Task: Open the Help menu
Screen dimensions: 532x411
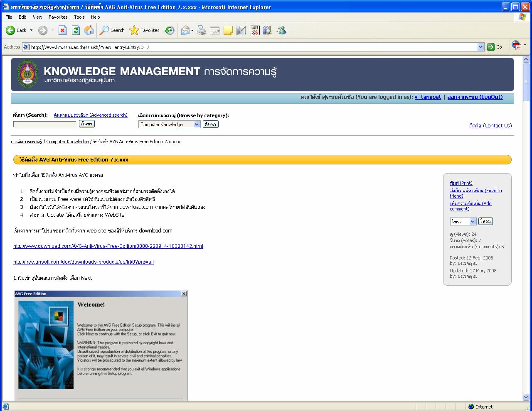Action: pos(96,17)
